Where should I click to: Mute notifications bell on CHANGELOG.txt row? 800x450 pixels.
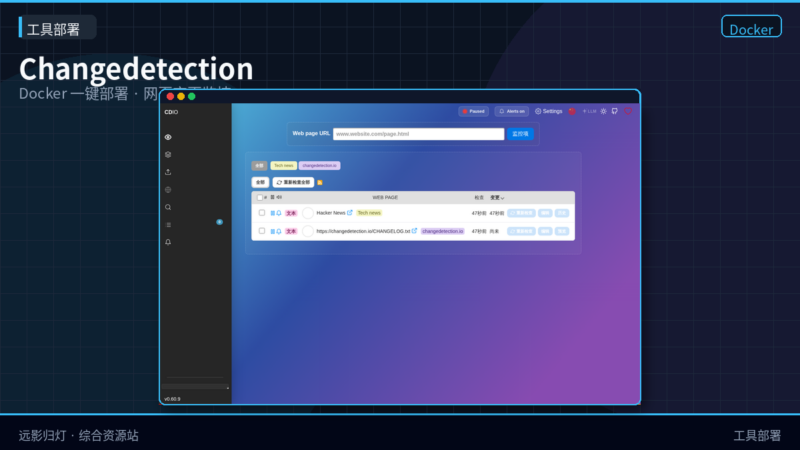279,232
